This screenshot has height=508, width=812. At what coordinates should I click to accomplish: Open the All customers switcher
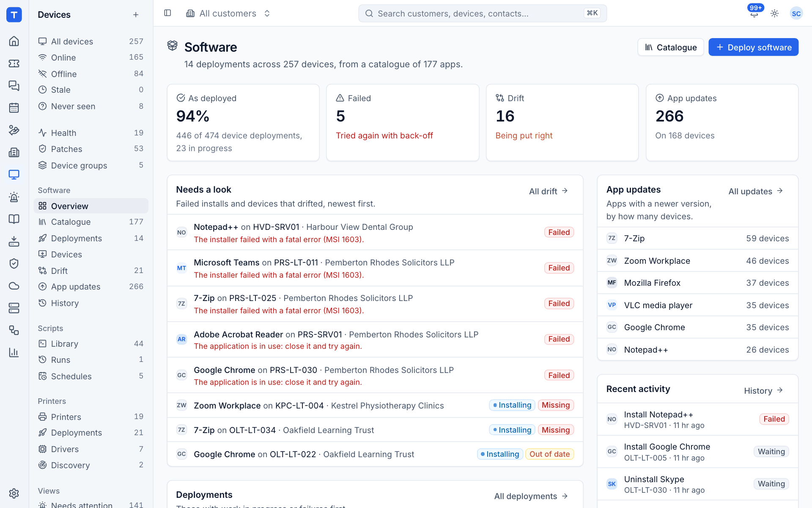[228, 14]
